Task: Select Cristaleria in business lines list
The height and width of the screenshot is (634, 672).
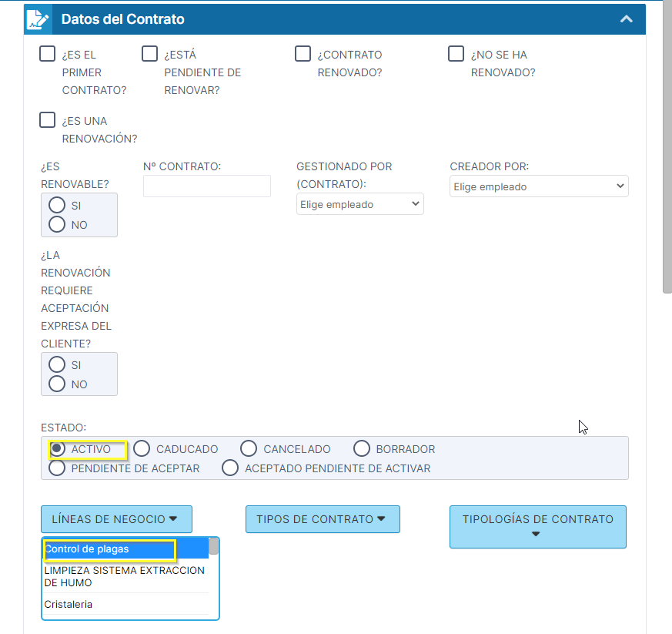Action: click(69, 605)
